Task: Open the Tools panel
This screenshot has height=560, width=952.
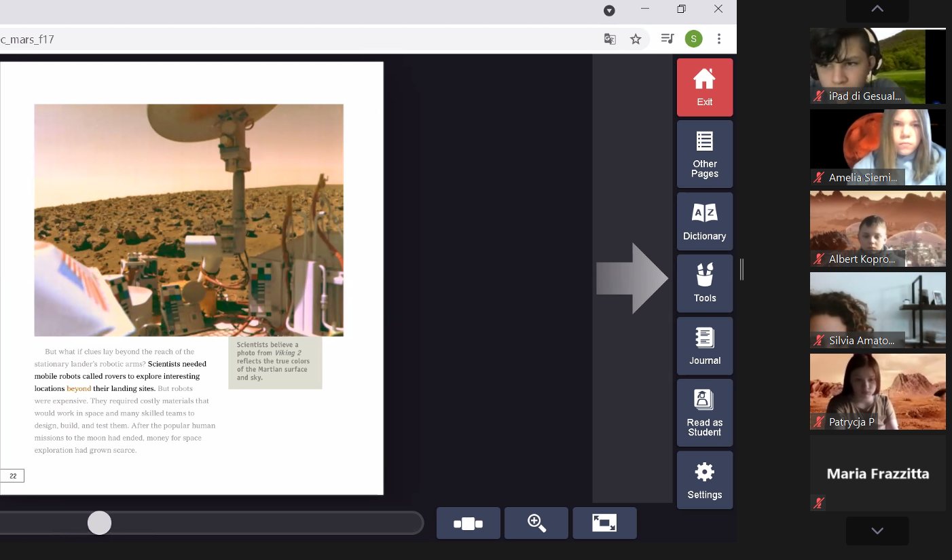Action: point(704,283)
